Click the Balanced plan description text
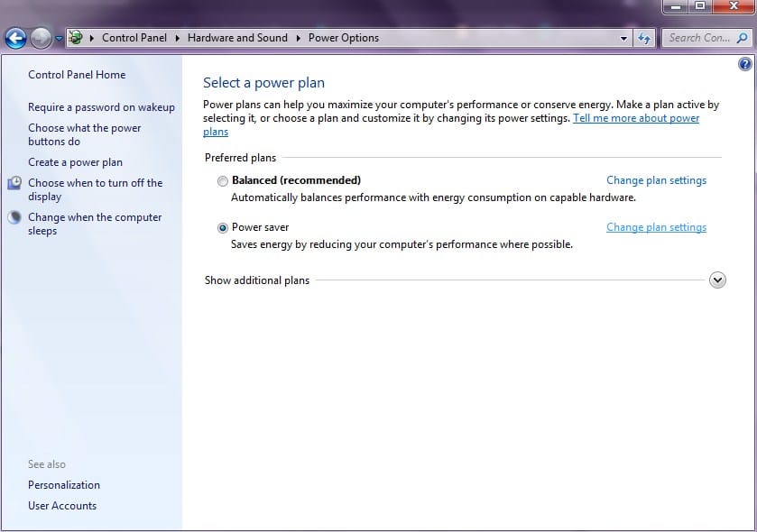 [433, 197]
